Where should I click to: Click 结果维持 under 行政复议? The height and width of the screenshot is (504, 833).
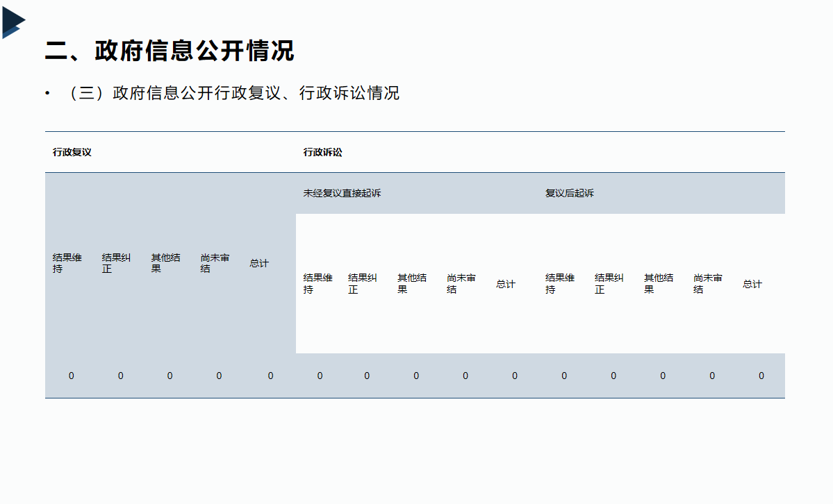coord(67,263)
